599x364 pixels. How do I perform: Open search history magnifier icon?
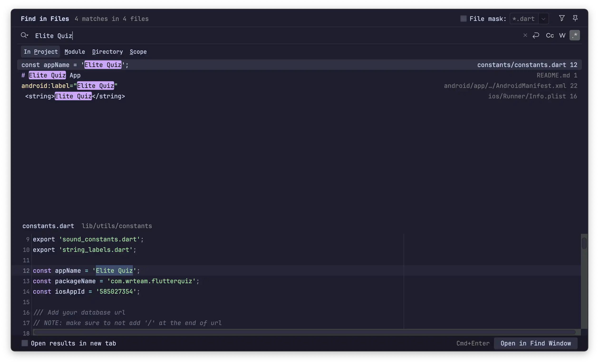(24, 35)
